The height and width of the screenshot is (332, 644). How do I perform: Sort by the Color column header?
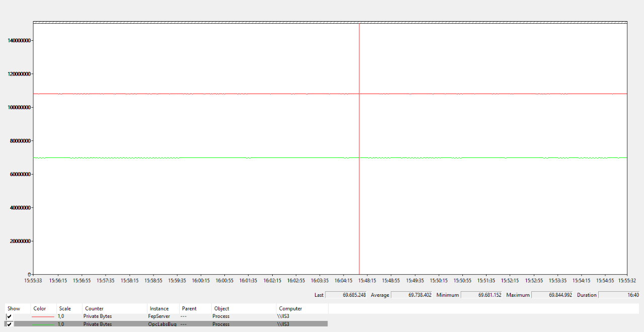[x=43, y=308]
